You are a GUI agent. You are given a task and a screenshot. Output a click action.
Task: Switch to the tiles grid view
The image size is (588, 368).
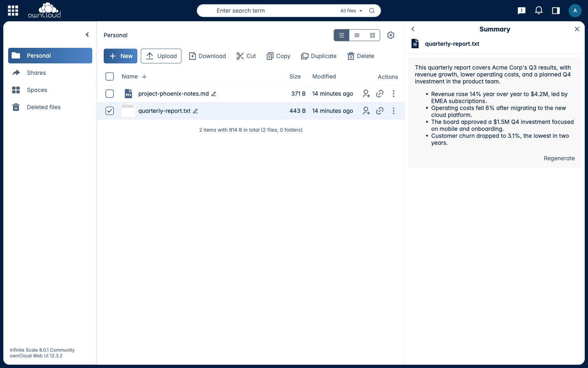(x=372, y=35)
